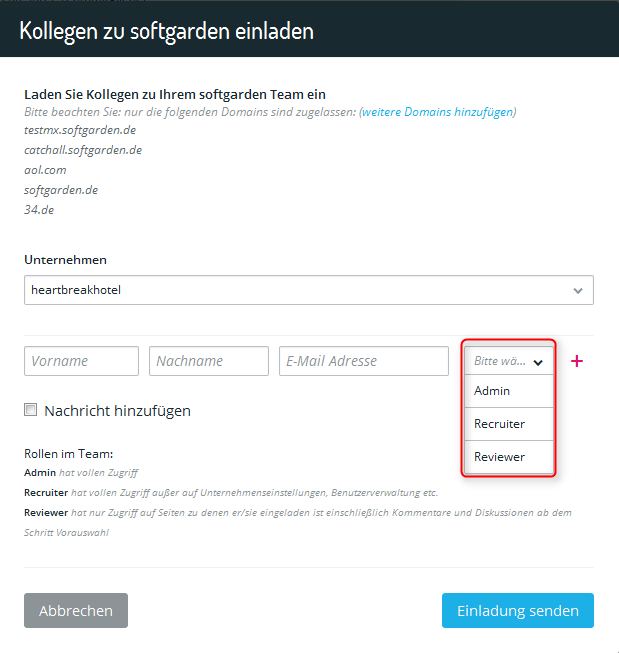619x653 pixels.
Task: Click the dialog title 'Kollegen zu softgarden einladen'
Action: [166, 31]
